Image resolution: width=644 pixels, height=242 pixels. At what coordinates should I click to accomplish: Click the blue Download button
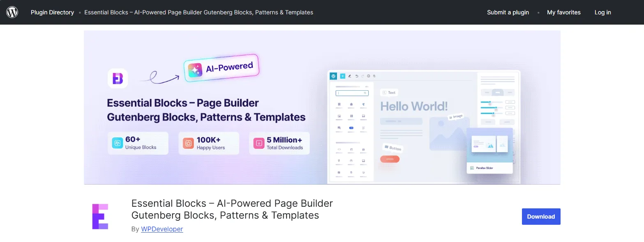pyautogui.click(x=541, y=217)
